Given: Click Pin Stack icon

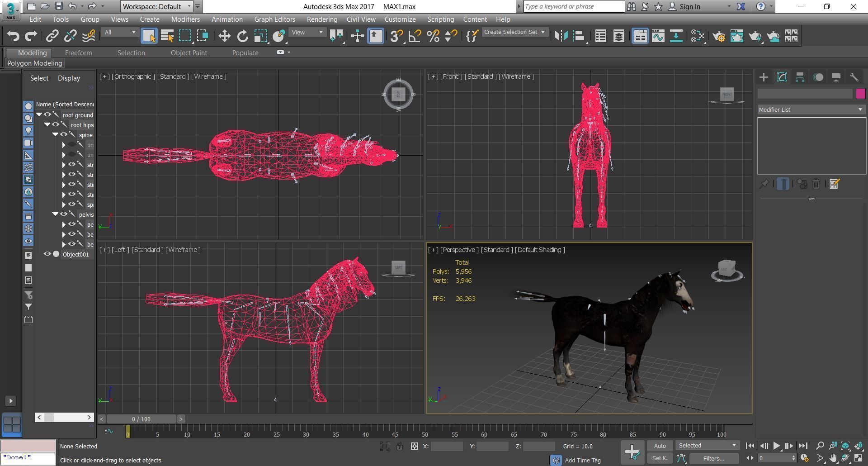Looking at the screenshot, I should coord(764,184).
